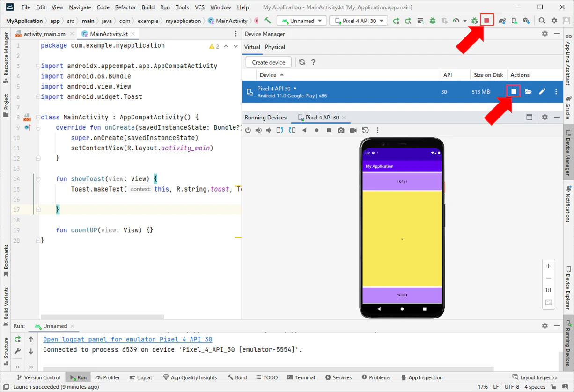Image resolution: width=574 pixels, height=392 pixels.
Task: Start emulator screen recording icon
Action: click(353, 130)
